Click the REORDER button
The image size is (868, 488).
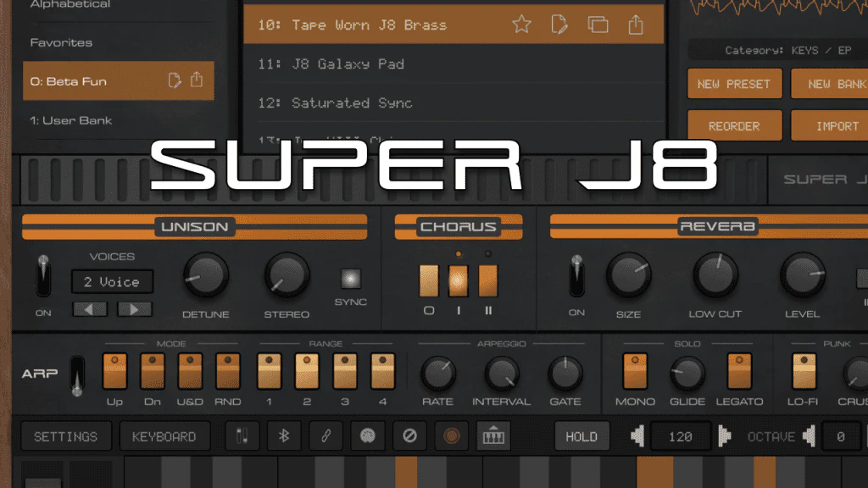click(x=735, y=125)
